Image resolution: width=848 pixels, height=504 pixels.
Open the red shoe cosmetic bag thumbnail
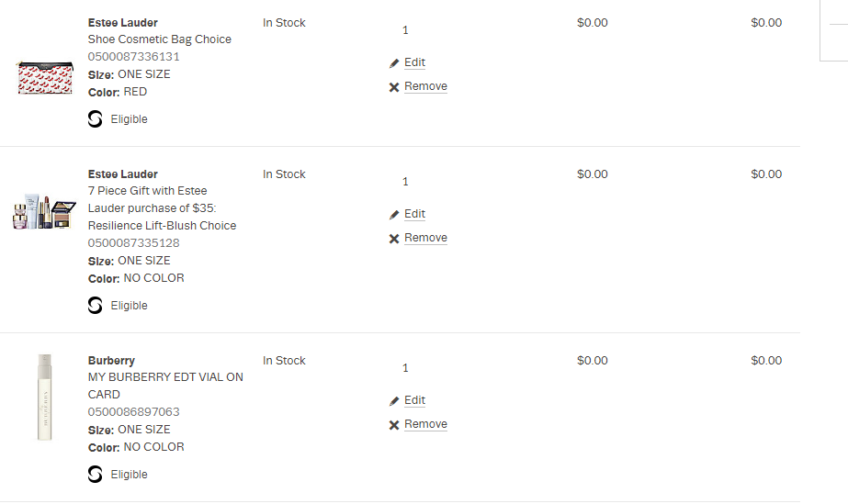(x=44, y=77)
